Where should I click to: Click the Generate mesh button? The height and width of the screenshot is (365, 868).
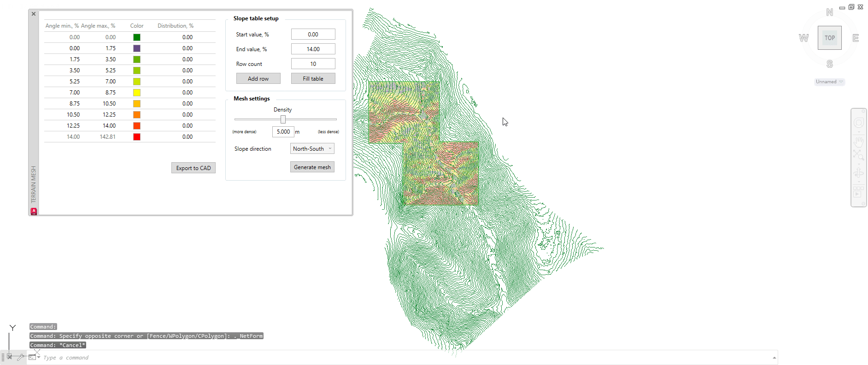312,167
